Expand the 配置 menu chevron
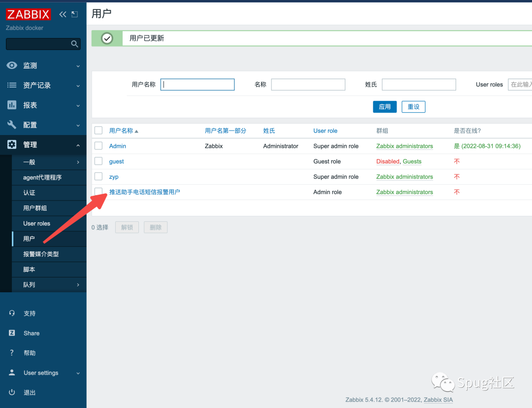The height and width of the screenshot is (408, 532). [78, 125]
